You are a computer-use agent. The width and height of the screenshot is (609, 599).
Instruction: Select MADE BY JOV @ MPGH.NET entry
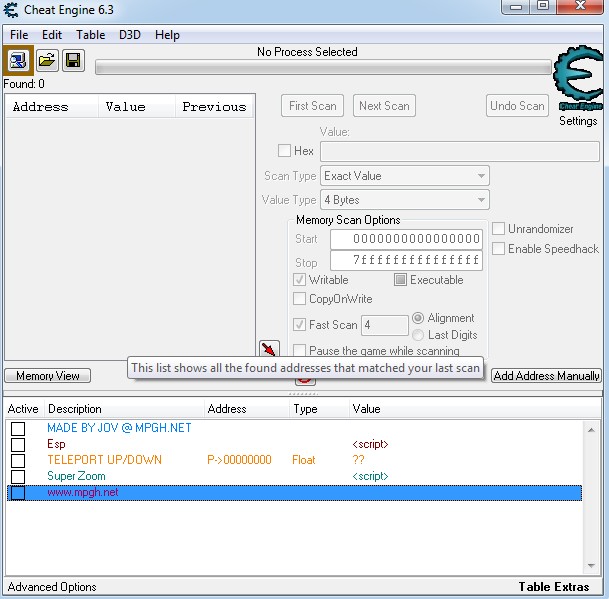point(119,428)
